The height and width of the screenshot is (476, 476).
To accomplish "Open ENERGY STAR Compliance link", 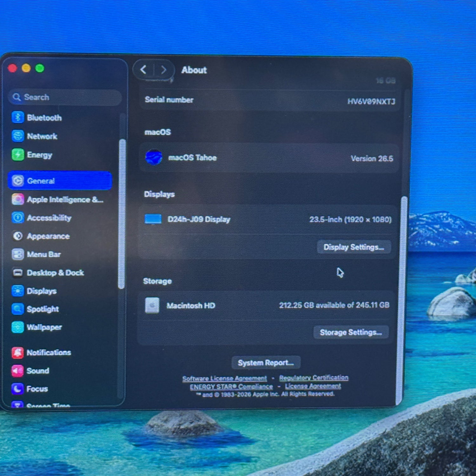I will click(231, 387).
